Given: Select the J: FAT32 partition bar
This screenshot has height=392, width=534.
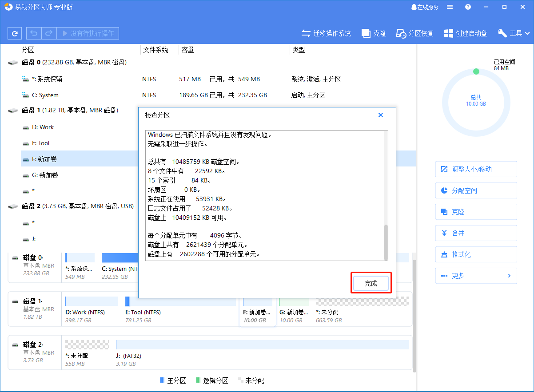Looking at the screenshot, I should (x=262, y=344).
